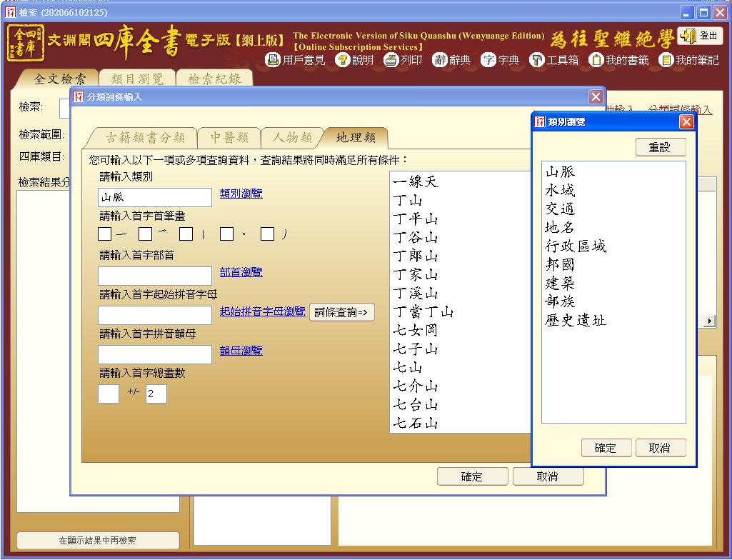Enable the left-falling stroke 丿 checkbox

coord(268,234)
